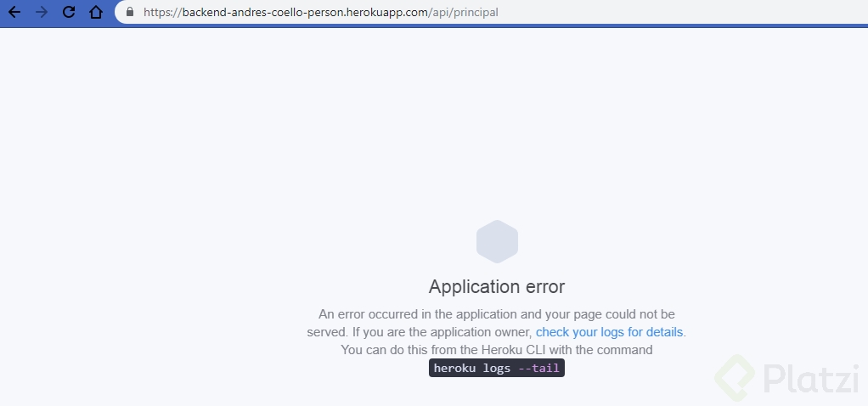Click the browser forward arrow

(42, 13)
